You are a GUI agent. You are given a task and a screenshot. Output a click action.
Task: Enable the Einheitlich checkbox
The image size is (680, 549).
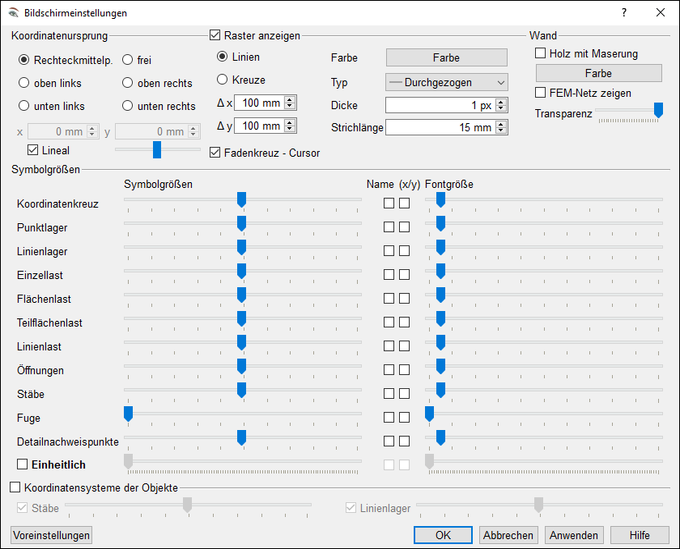pyautogui.click(x=23, y=465)
